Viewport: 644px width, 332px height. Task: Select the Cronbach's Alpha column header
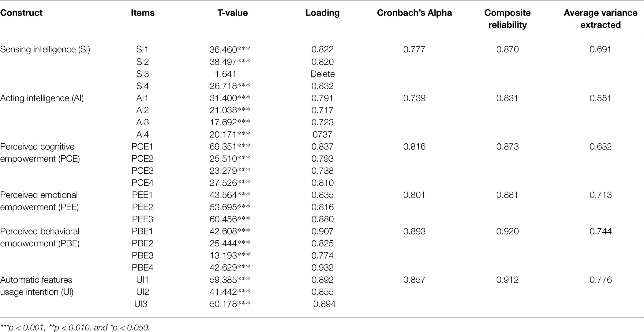pos(414,13)
